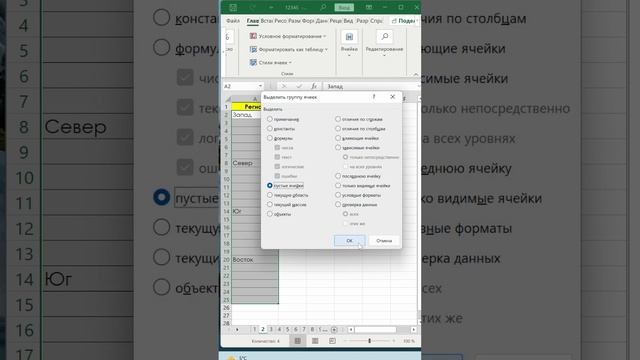Image resolution: width=640 pixels, height=360 pixels.
Task: Click the Поделиться share button
Action: 404,20
